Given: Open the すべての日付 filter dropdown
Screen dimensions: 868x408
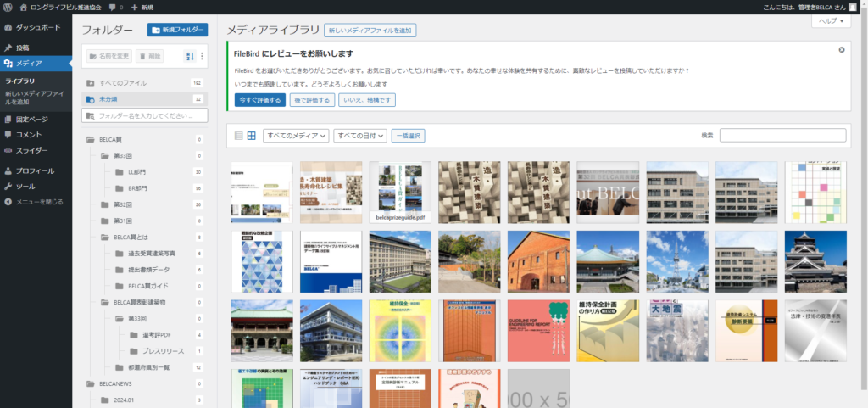Looking at the screenshot, I should [x=359, y=136].
